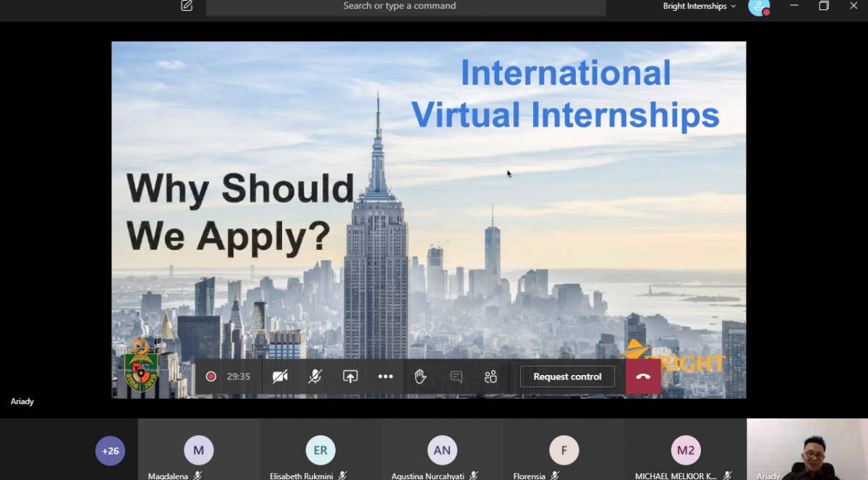Click the search or command bar
The image size is (868, 480).
pyautogui.click(x=405, y=6)
